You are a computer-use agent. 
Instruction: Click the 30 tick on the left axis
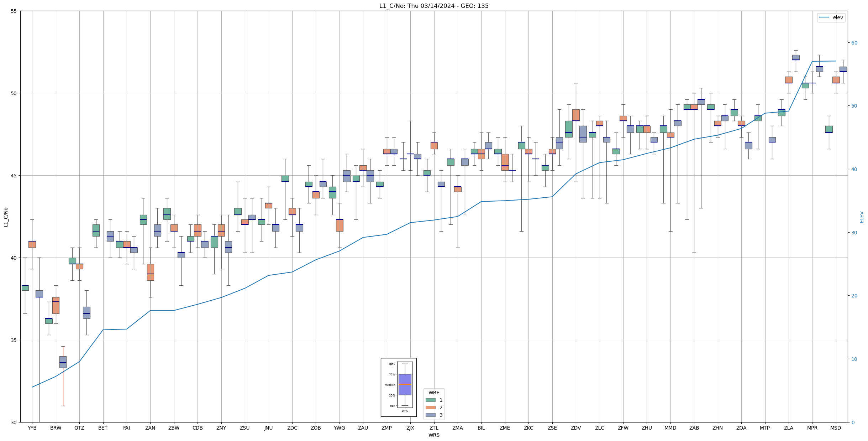pyautogui.click(x=14, y=422)
